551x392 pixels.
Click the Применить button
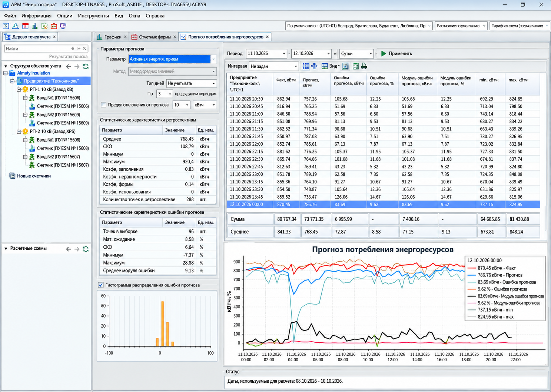pos(396,54)
